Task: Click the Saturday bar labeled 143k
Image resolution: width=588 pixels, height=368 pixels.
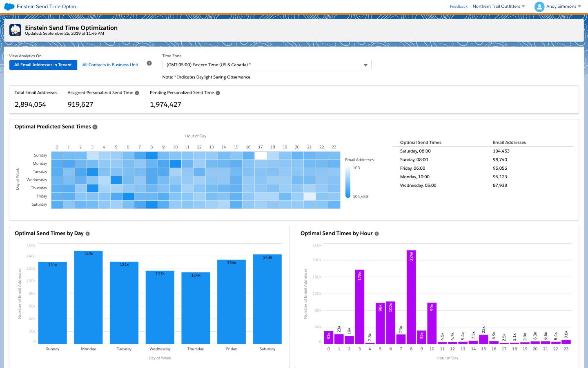Action: pos(267,299)
